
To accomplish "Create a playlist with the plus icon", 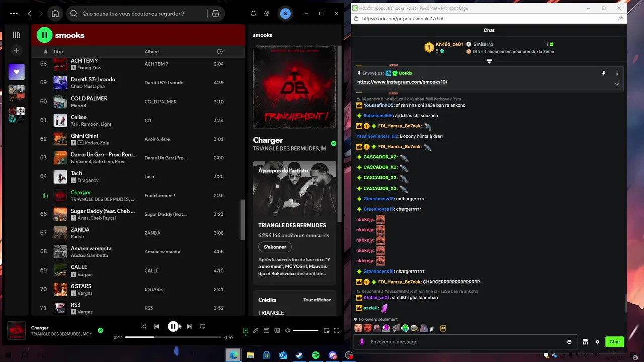I will click(x=16, y=50).
